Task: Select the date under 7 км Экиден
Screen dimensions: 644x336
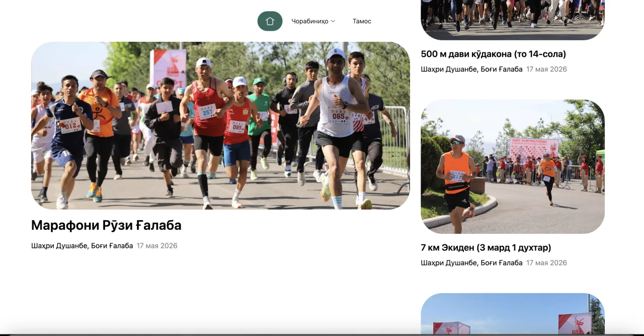Action: pos(546,263)
